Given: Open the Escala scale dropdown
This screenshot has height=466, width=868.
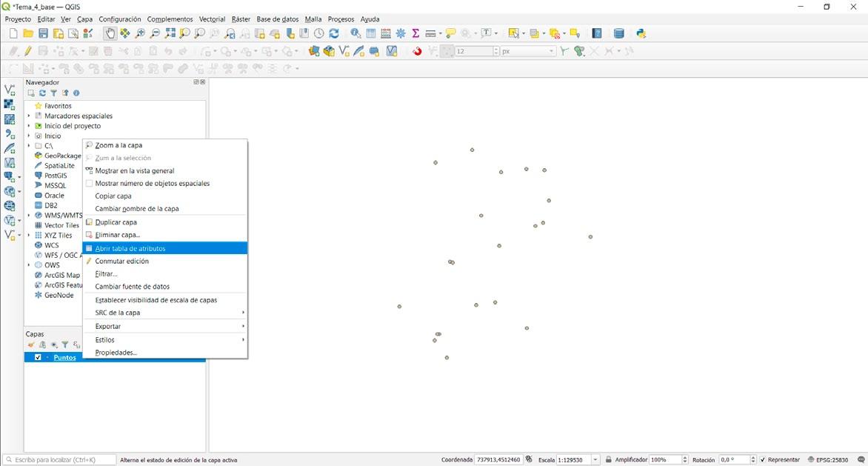Looking at the screenshot, I should (x=595, y=460).
